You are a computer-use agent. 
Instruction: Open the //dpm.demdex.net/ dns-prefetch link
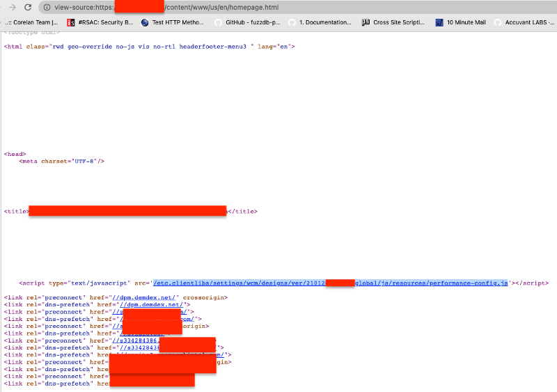point(151,304)
